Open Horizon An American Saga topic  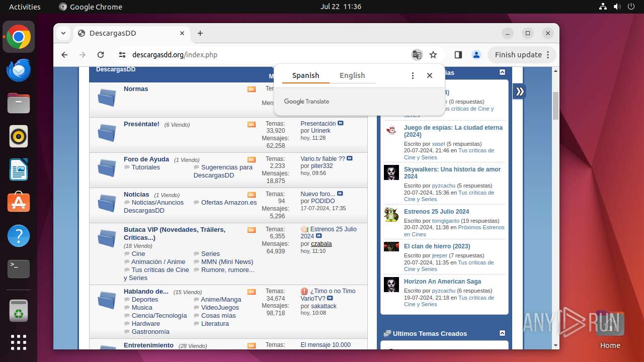click(442, 282)
